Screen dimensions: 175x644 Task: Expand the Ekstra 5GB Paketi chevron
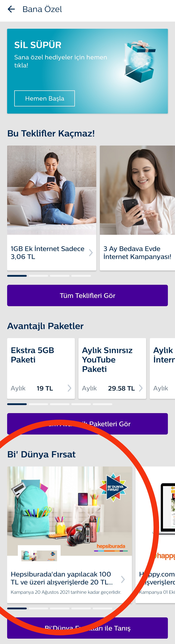click(69, 388)
